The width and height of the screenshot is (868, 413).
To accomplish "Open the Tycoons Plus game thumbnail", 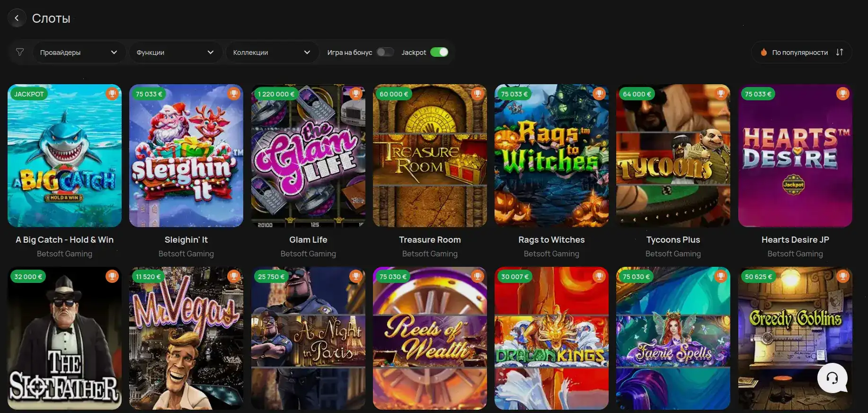I will (673, 156).
